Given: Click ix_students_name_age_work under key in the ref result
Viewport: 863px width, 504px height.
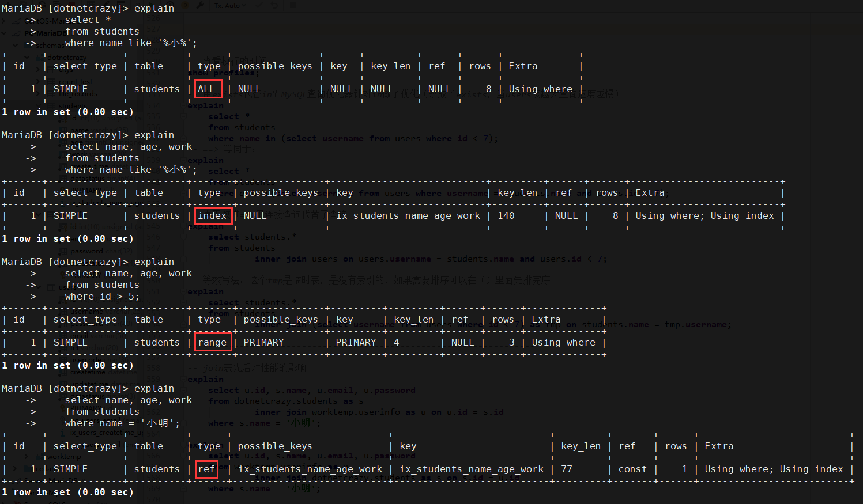Looking at the screenshot, I should pyautogui.click(x=472, y=469).
